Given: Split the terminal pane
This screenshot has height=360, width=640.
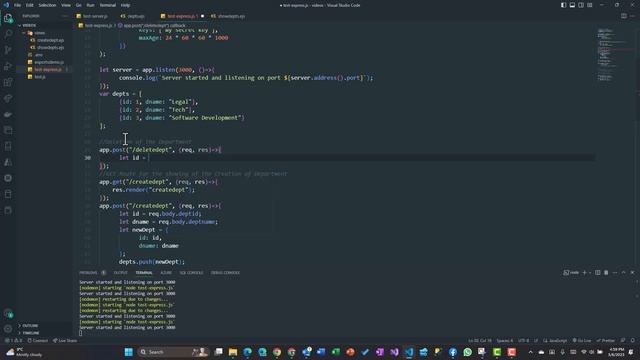Looking at the screenshot, I should (x=598, y=273).
